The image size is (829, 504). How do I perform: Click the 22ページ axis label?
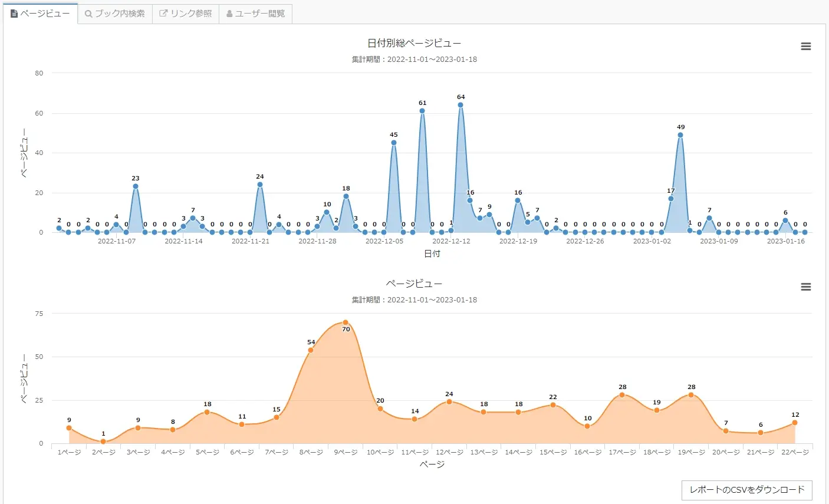click(x=795, y=452)
